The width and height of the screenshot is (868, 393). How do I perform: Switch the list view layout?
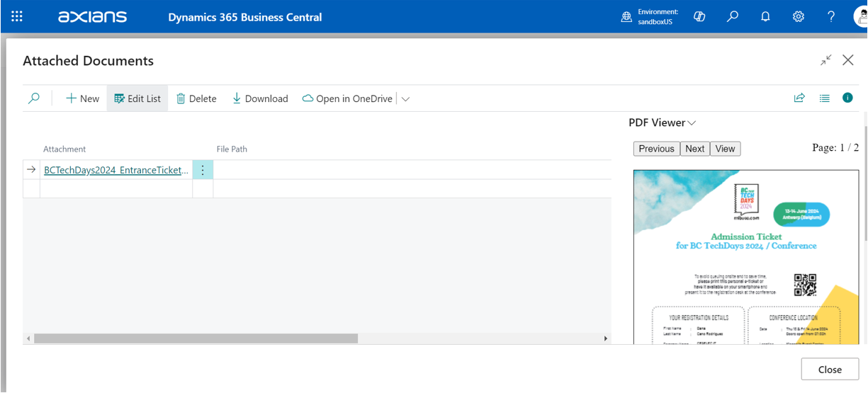[824, 98]
